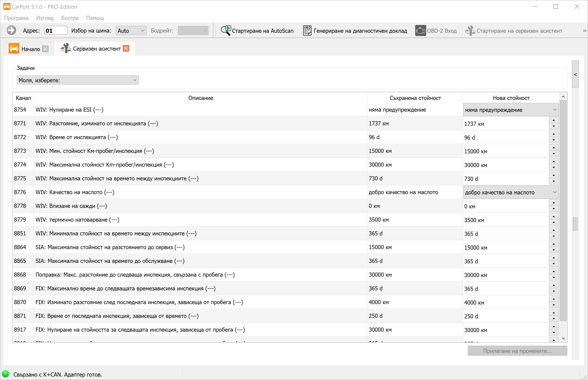Switch to the Начало tab

pyautogui.click(x=30, y=49)
